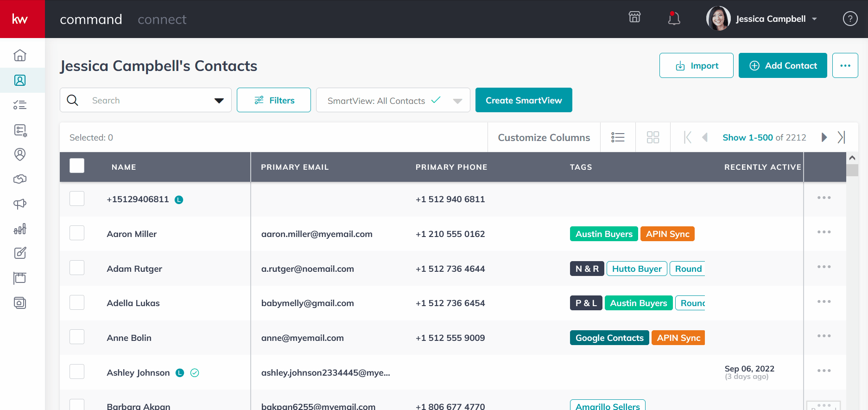
Task: Click the Google Contacts tag on Anne Bolin
Action: point(609,338)
